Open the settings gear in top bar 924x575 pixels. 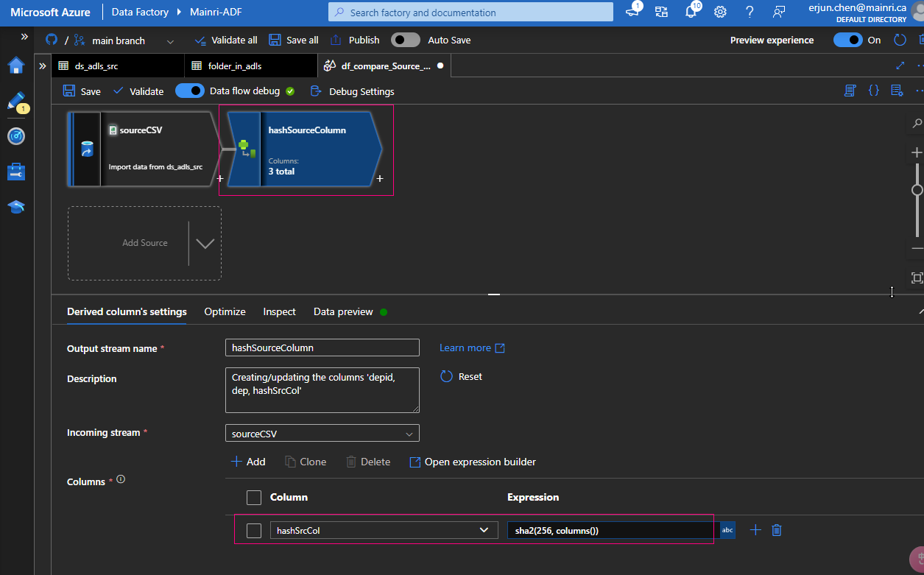(720, 12)
